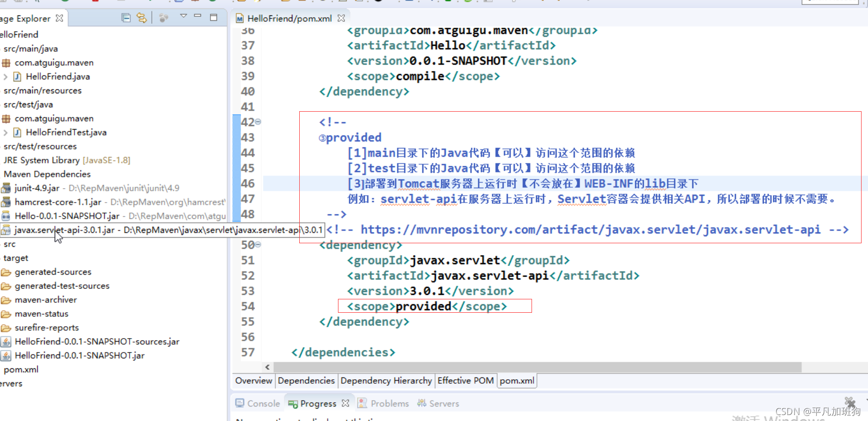
Task: Toggle Link with Editor in Package Explorer
Action: tap(142, 18)
